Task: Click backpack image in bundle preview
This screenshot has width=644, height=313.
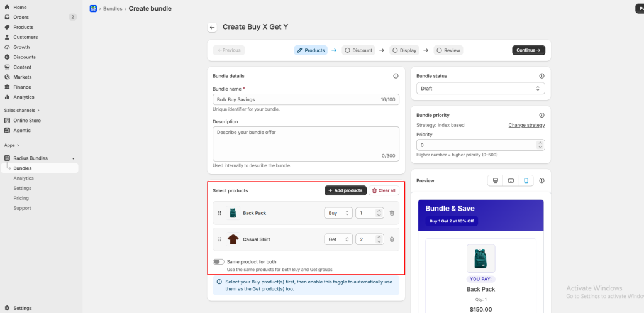Action: [x=480, y=258]
